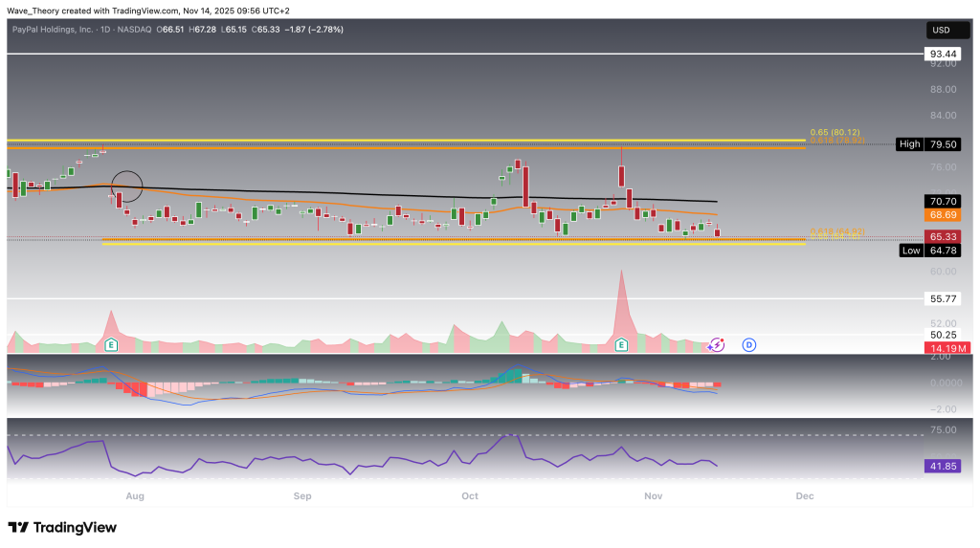980x548 pixels.
Task: Click the purple 41.85 RSI value label
Action: point(942,467)
